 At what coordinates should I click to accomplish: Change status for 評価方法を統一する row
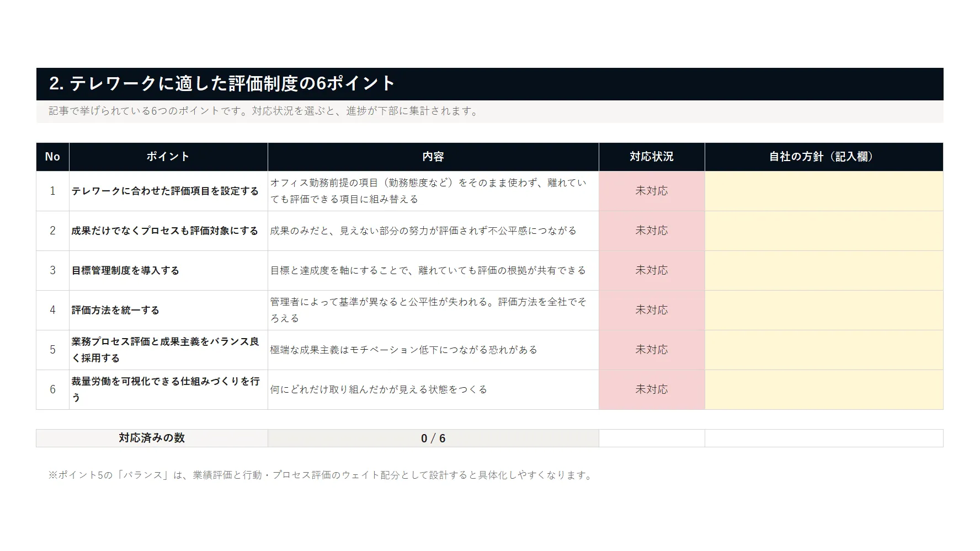pos(652,310)
